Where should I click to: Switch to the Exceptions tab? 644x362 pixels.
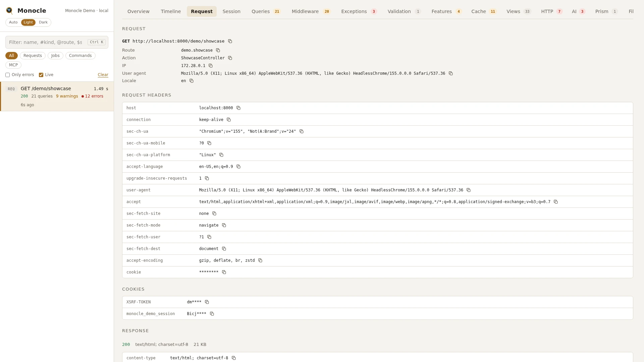pos(359,11)
